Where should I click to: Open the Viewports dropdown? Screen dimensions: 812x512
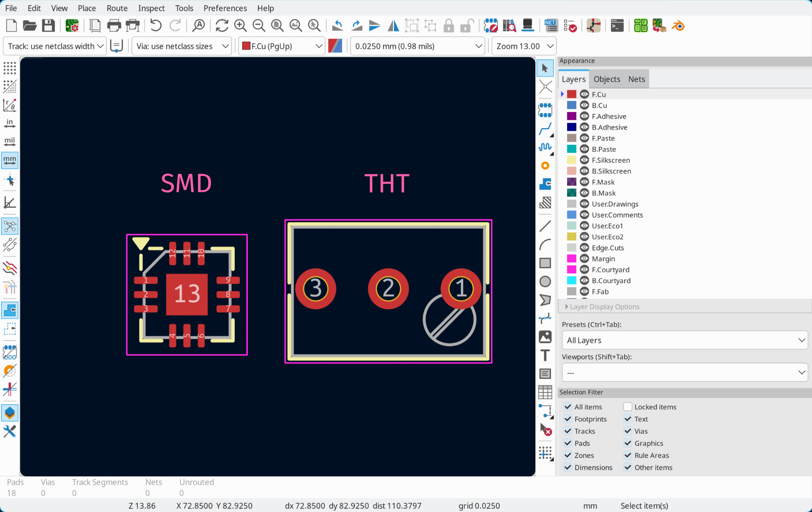pos(685,372)
